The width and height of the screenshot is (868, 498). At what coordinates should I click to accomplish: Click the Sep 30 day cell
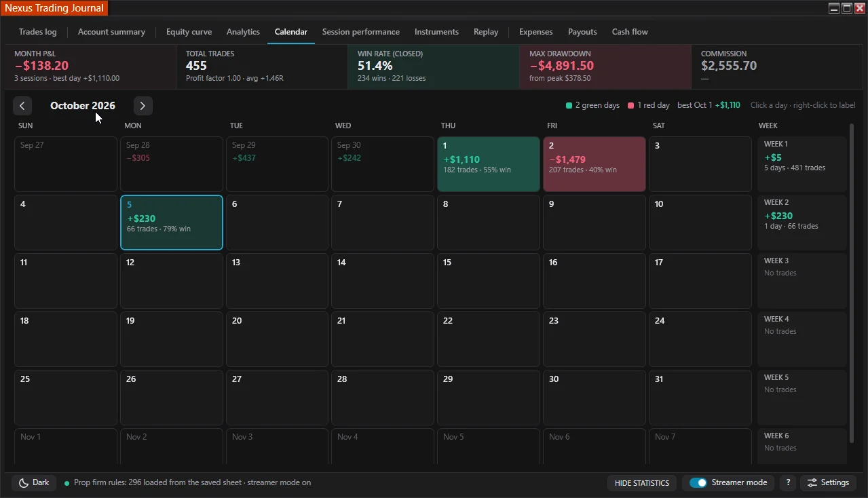(x=383, y=164)
